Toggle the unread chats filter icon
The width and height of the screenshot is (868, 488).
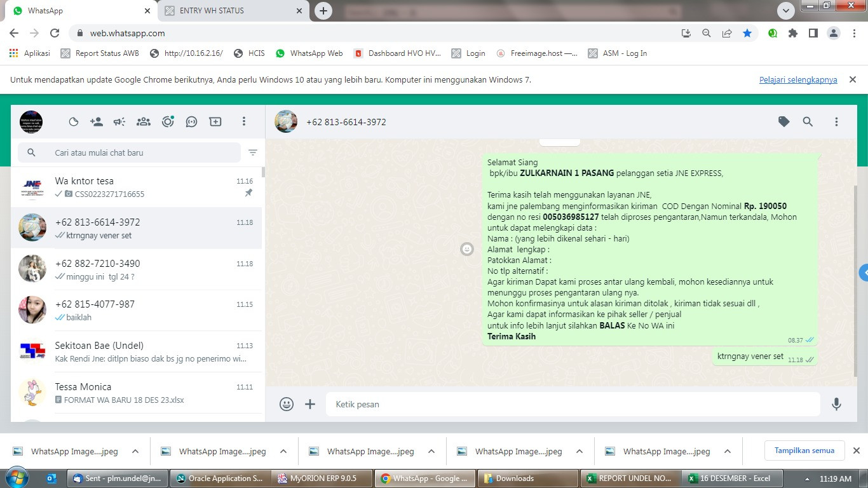point(253,152)
